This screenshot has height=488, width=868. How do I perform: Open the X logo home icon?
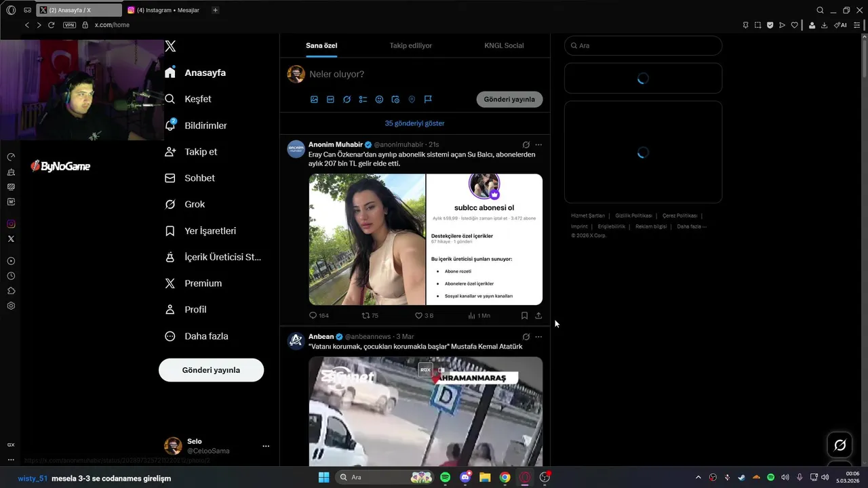(170, 46)
